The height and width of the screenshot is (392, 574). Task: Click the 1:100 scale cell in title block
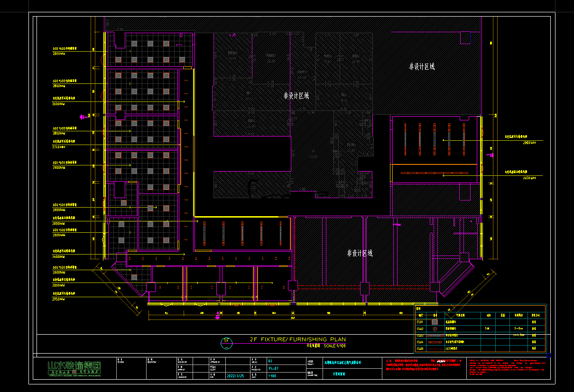click(272, 375)
